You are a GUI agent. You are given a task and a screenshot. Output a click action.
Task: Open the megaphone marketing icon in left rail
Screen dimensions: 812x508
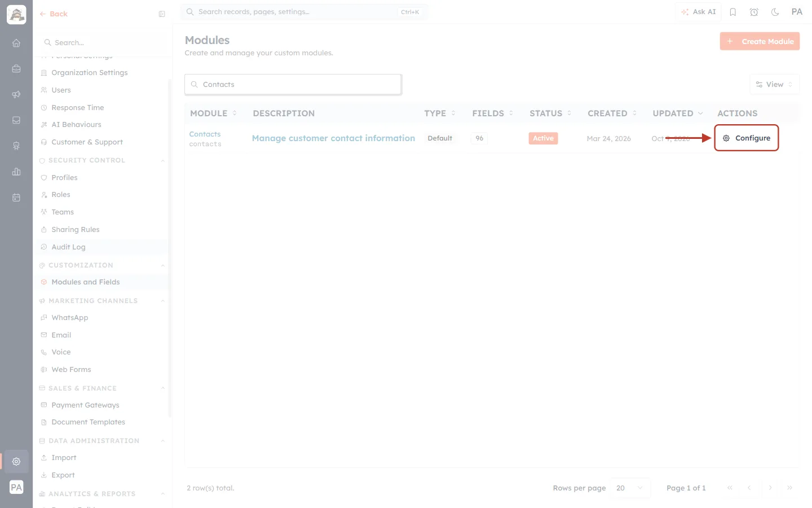pyautogui.click(x=16, y=94)
